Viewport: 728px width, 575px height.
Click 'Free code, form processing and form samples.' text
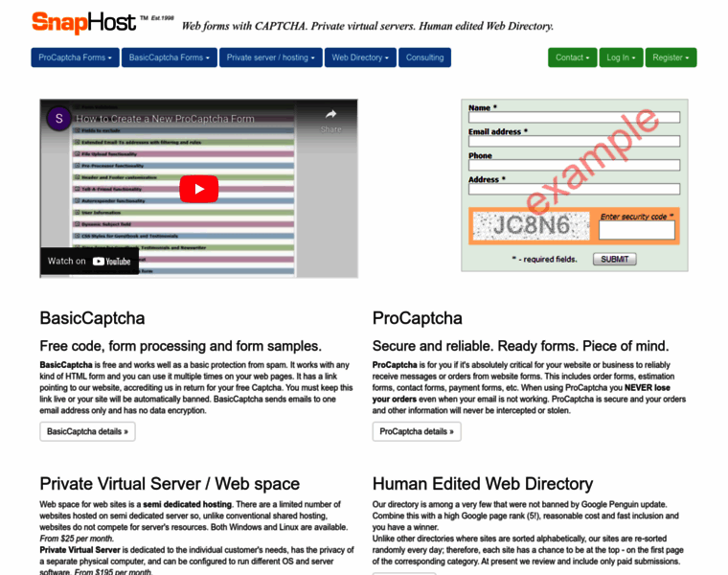[181, 346]
